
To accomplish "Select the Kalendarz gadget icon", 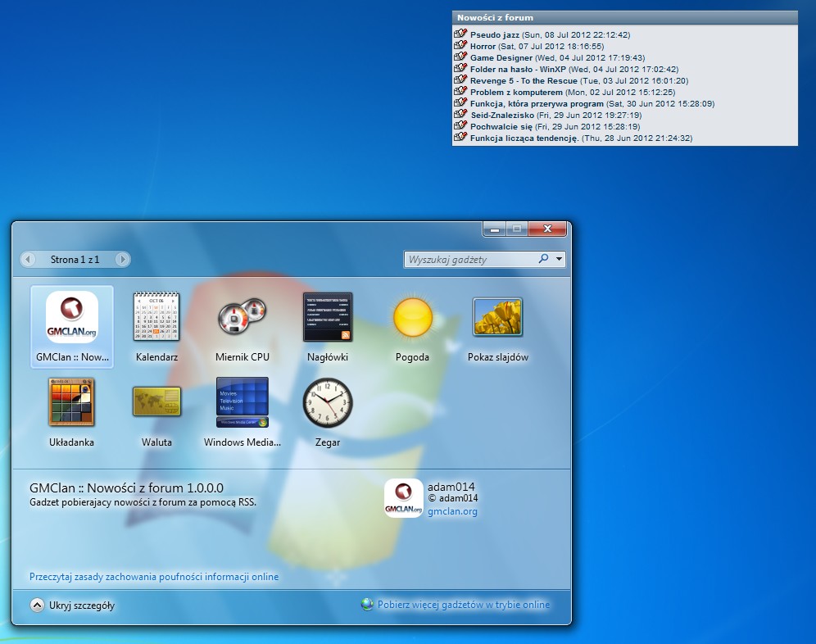I will 156,317.
